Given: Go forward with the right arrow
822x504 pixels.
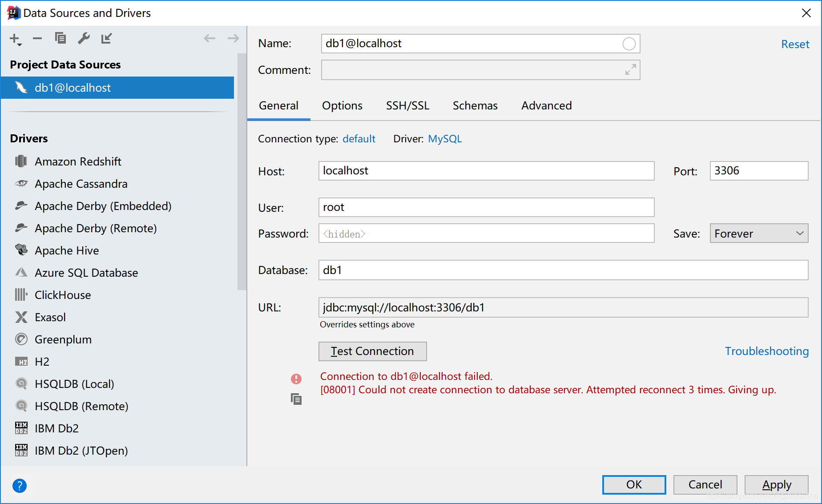Looking at the screenshot, I should (233, 38).
